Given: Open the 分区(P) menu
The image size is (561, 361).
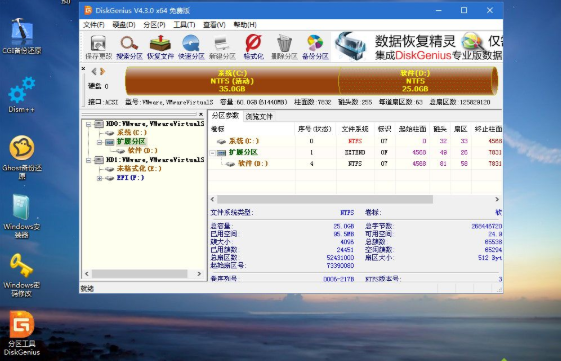Looking at the screenshot, I should click(x=154, y=25).
